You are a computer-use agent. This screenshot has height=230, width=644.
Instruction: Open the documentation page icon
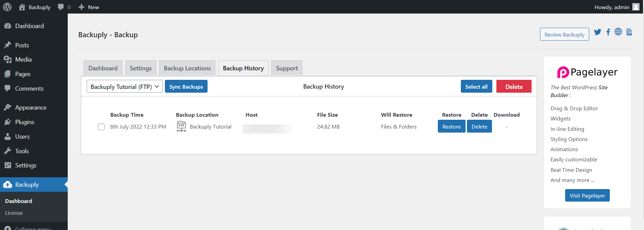point(629,32)
